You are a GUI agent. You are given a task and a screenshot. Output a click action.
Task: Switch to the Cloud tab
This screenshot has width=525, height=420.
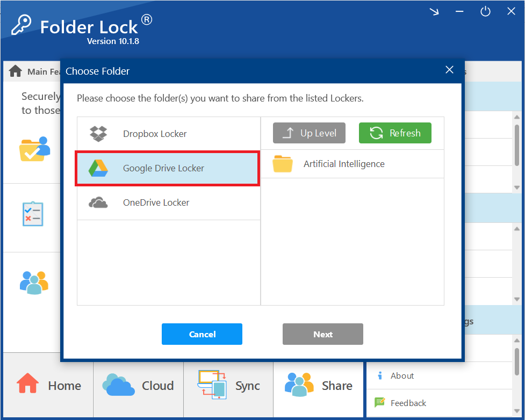pos(138,386)
